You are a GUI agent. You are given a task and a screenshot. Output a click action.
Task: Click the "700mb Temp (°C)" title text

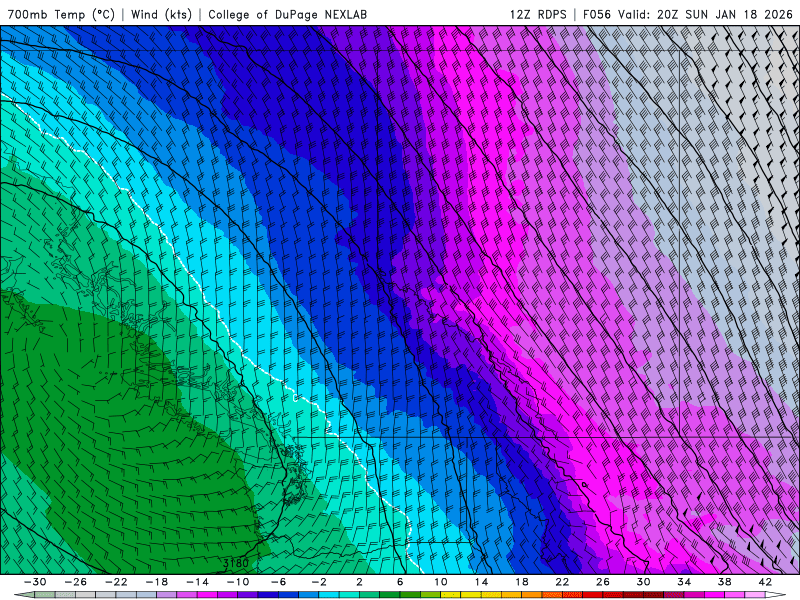pyautogui.click(x=61, y=14)
